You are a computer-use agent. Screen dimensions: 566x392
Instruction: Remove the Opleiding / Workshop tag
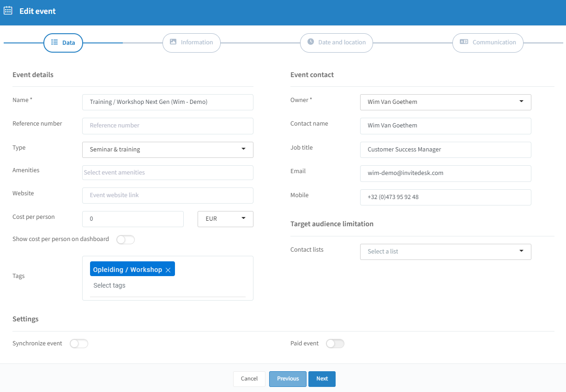(168, 270)
